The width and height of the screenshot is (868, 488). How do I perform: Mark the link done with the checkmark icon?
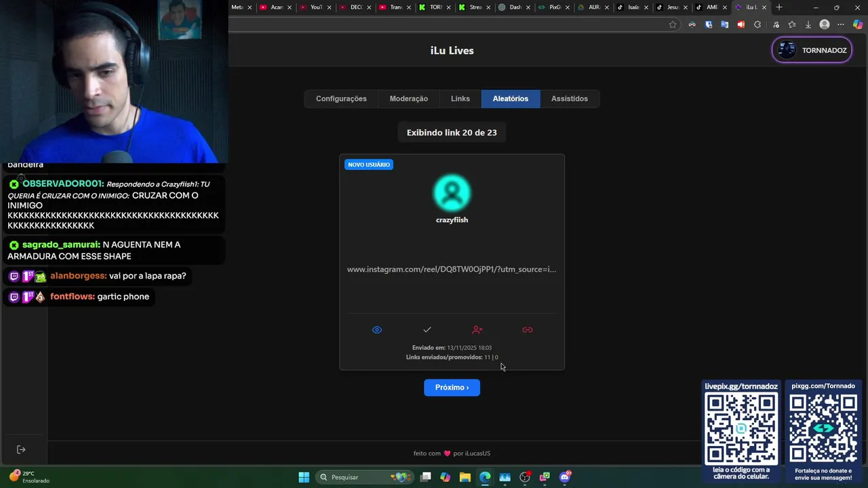427,330
